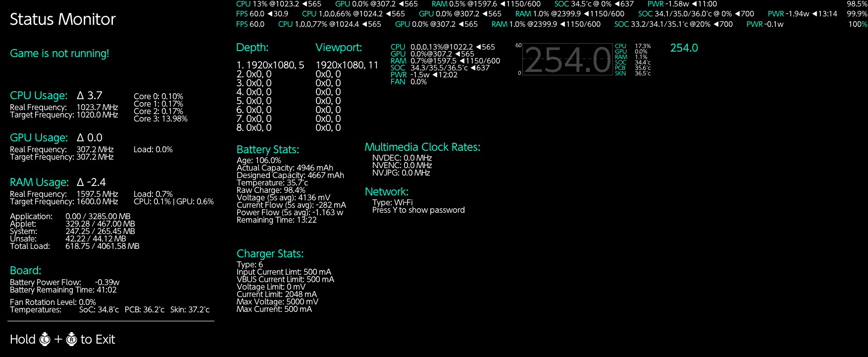Select viewport value '1920x1080, 11'
This screenshot has height=357, width=868.
coord(347,65)
